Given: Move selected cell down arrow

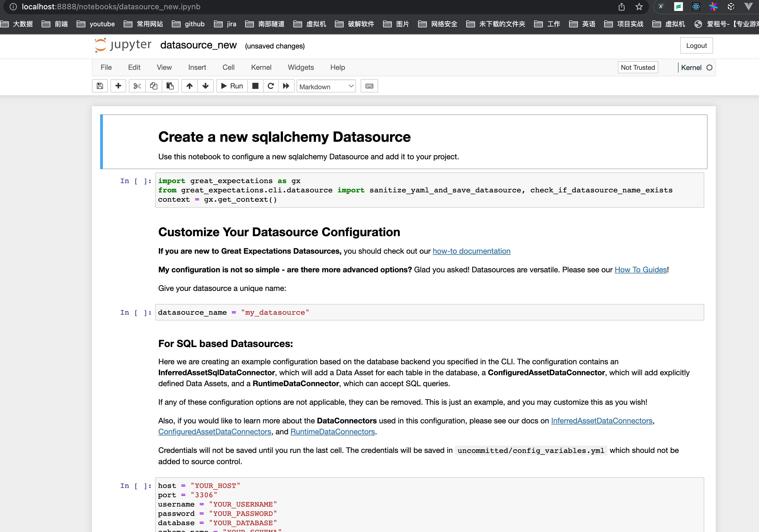Looking at the screenshot, I should [x=205, y=86].
